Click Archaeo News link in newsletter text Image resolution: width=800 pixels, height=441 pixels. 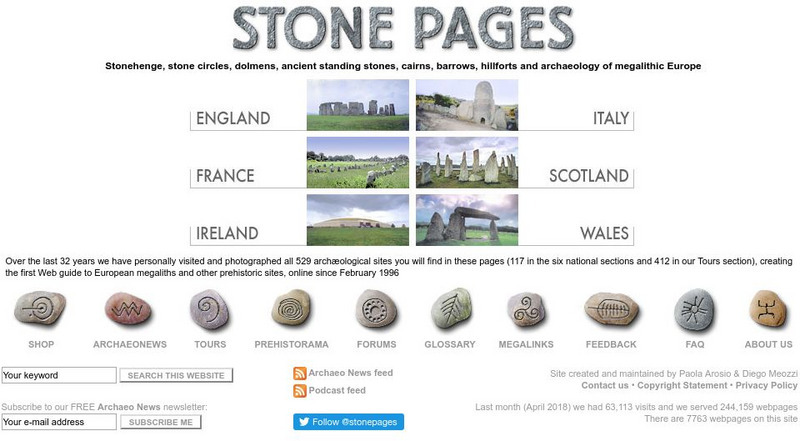[129, 407]
